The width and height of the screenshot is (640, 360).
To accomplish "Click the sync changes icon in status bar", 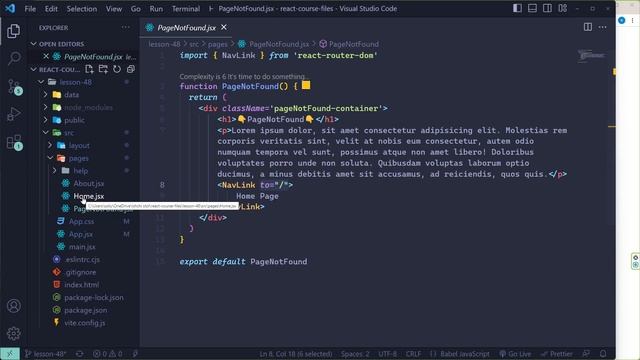I will click(80, 354).
